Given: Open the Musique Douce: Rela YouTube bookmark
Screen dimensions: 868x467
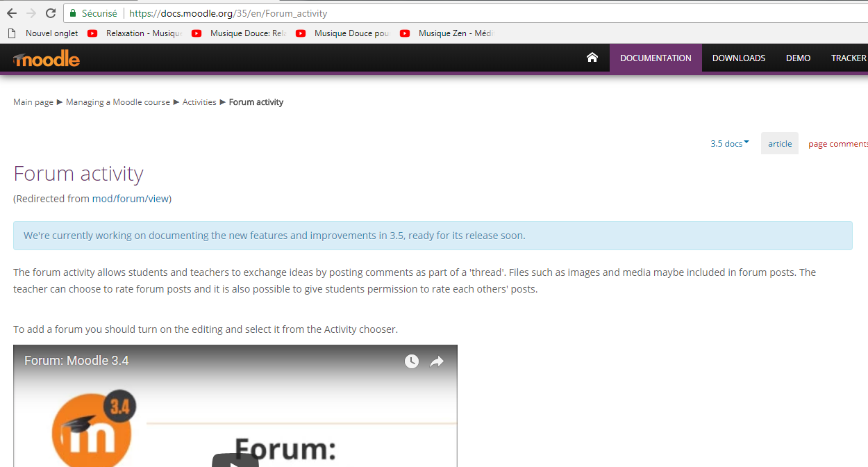Looking at the screenshot, I should pos(240,33).
